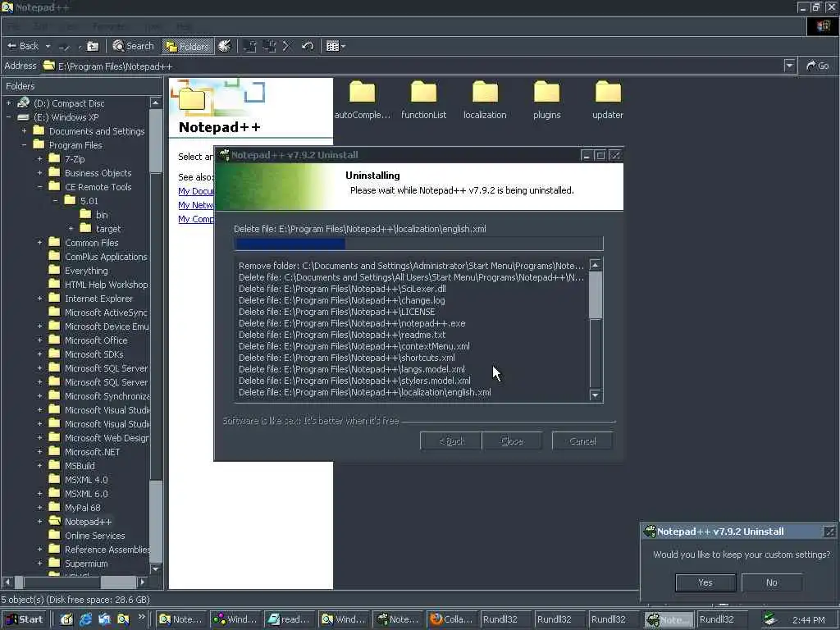This screenshot has width=840, height=630.
Task: Toggle the Folders pane button
Action: 186,47
